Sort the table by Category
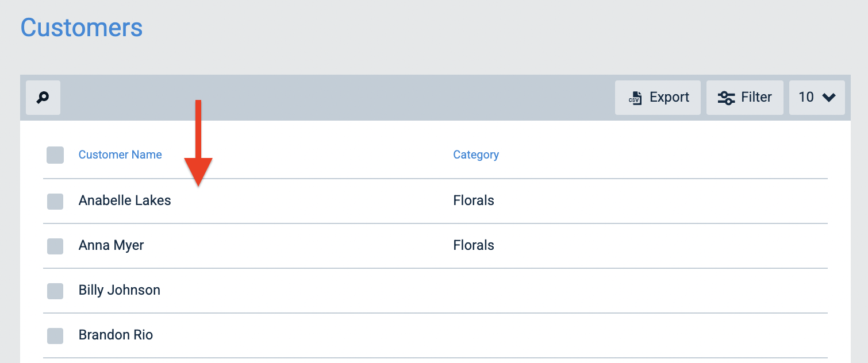 [476, 155]
